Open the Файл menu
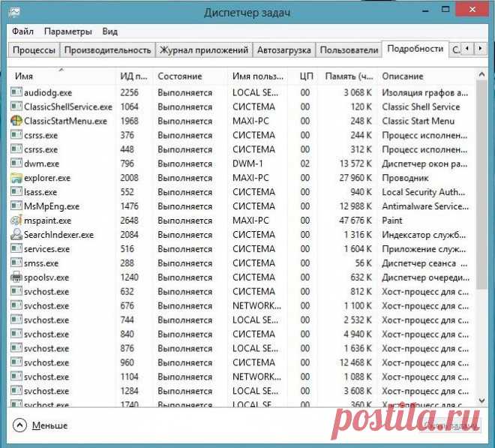495x448 pixels. pos(22,32)
